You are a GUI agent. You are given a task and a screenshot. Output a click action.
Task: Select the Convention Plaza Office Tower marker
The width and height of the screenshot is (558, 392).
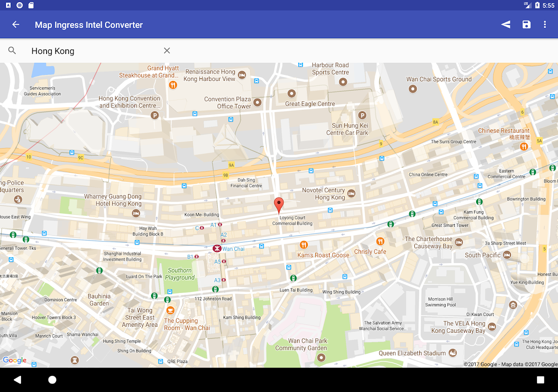tap(257, 102)
